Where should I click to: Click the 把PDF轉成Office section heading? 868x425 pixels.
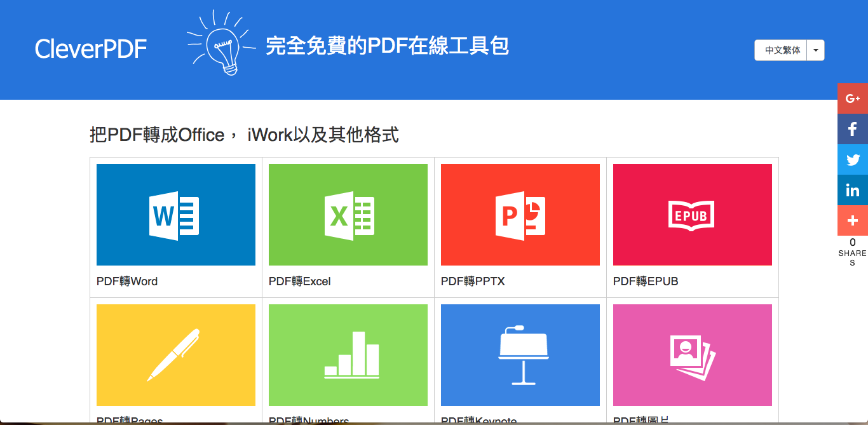[245, 135]
